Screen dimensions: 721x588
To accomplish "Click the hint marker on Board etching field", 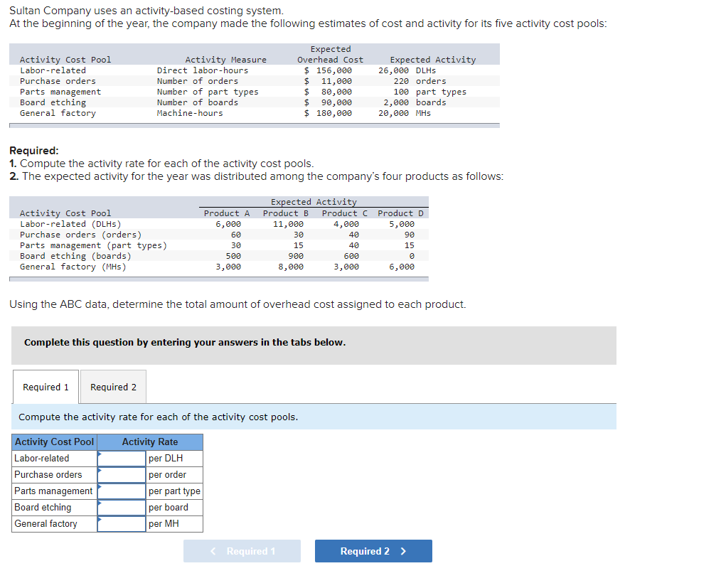I will pos(100,503).
